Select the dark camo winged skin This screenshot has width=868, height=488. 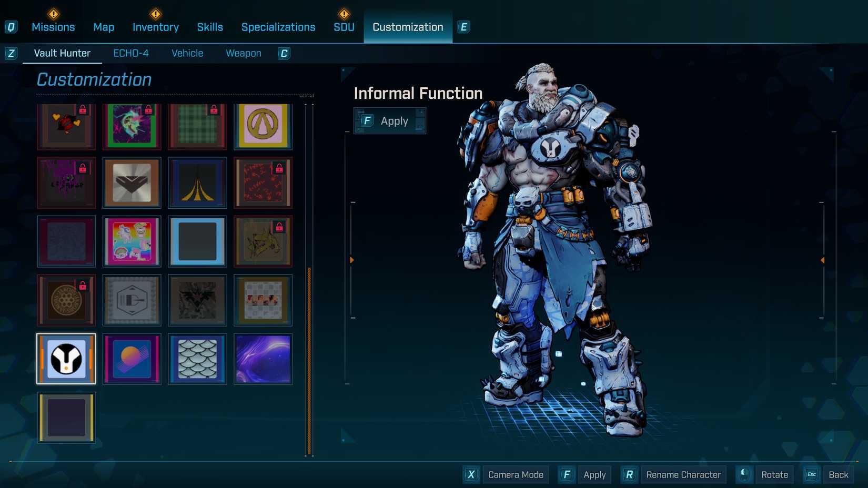pos(197,300)
